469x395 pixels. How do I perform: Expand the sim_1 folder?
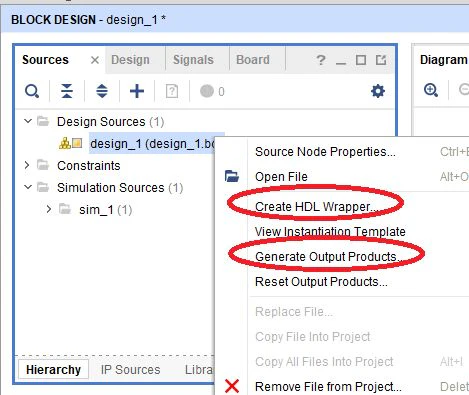[49, 209]
